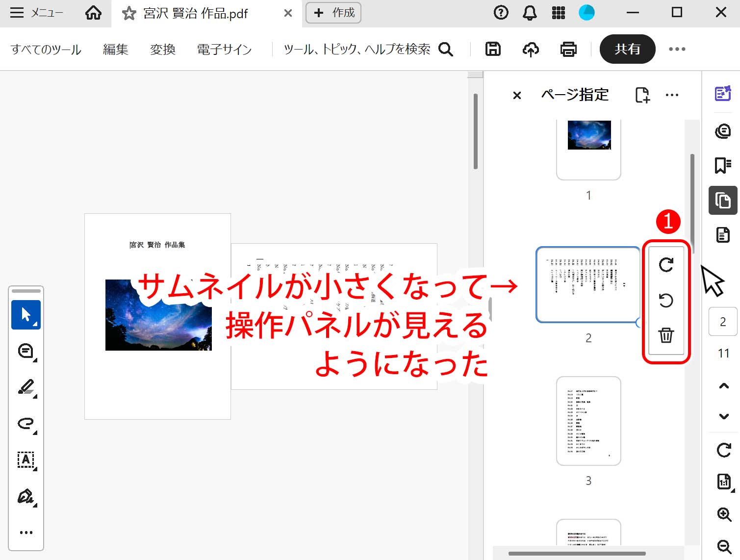Close the ページ指定 panel
Viewport: 740px width, 560px height.
[x=517, y=95]
